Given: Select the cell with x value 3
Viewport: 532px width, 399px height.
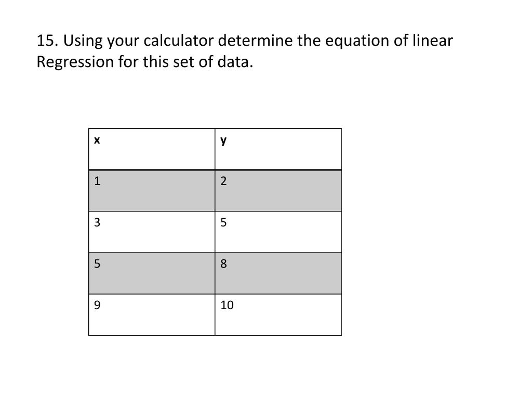Looking at the screenshot, I should click(x=152, y=232).
